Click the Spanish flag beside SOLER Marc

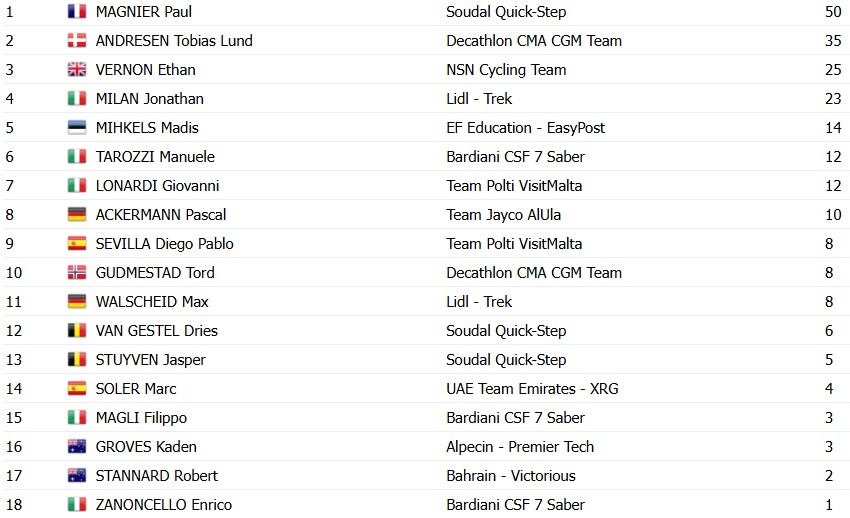tap(76, 388)
